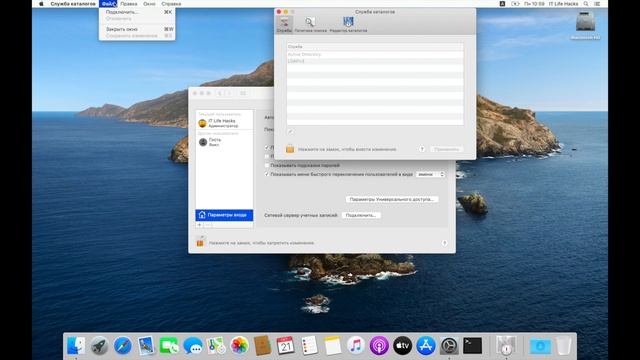Open the Редактор каталогов directory editor tab
This screenshot has width=640, height=360.
(348, 24)
